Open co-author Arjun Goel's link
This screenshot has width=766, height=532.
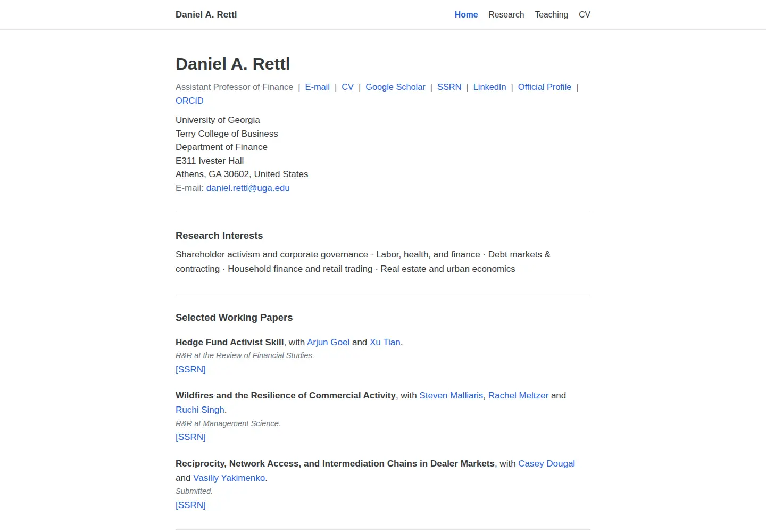pyautogui.click(x=328, y=343)
